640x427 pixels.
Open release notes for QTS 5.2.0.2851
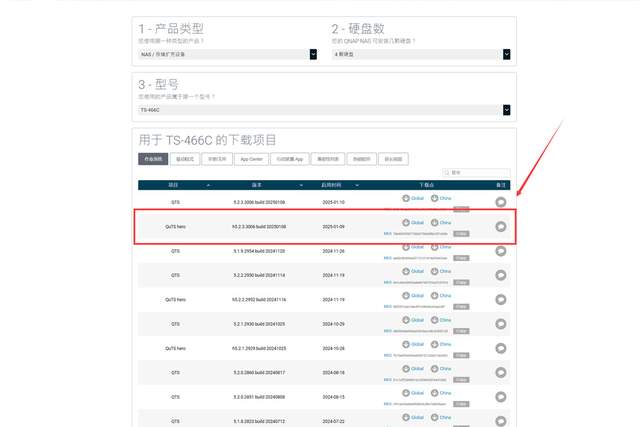(x=501, y=397)
